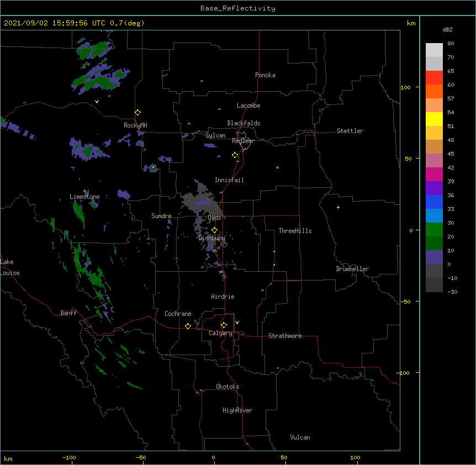Click the yellow diamond marker above Calgary label

click(x=224, y=325)
